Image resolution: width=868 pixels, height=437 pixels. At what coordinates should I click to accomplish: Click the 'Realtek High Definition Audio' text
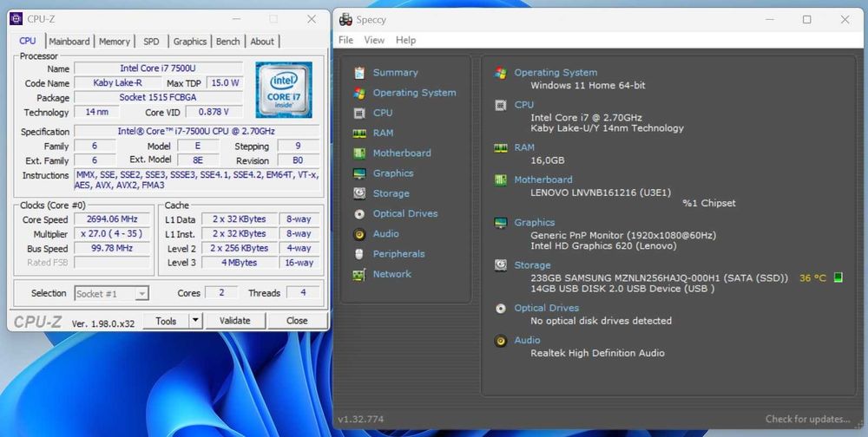click(597, 353)
